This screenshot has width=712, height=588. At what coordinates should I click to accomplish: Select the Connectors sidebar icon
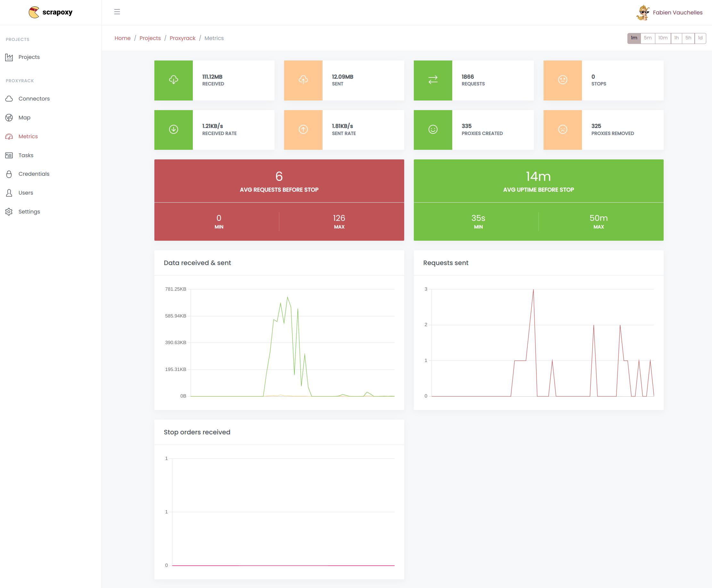(9, 99)
